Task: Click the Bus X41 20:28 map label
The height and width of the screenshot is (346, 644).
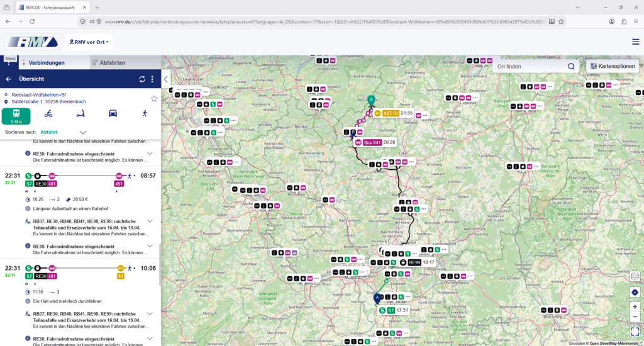Action: 375,143
